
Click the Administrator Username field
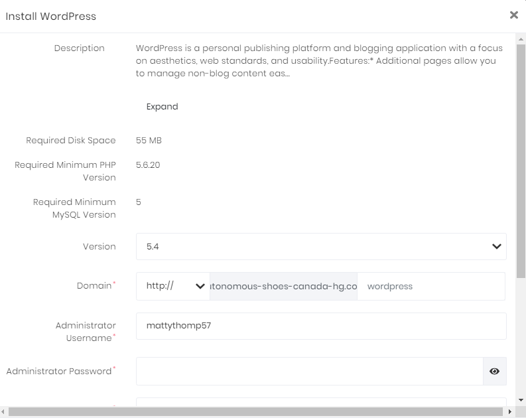point(321,326)
